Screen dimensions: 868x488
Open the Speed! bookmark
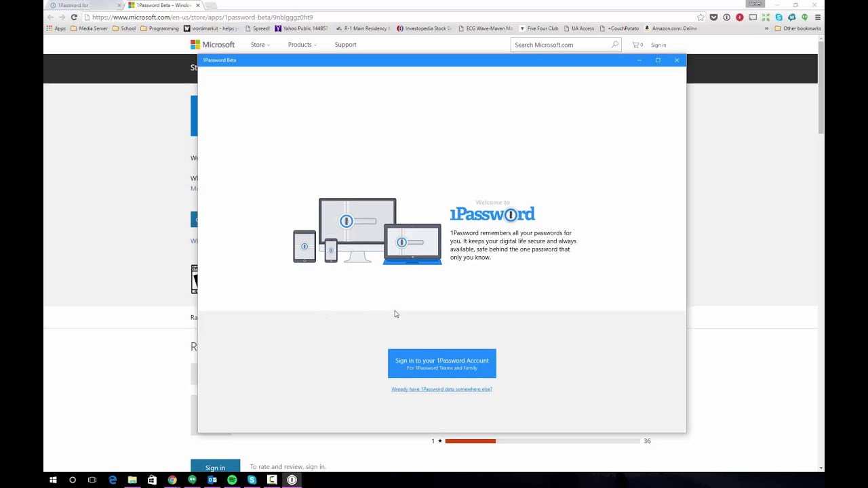point(257,28)
